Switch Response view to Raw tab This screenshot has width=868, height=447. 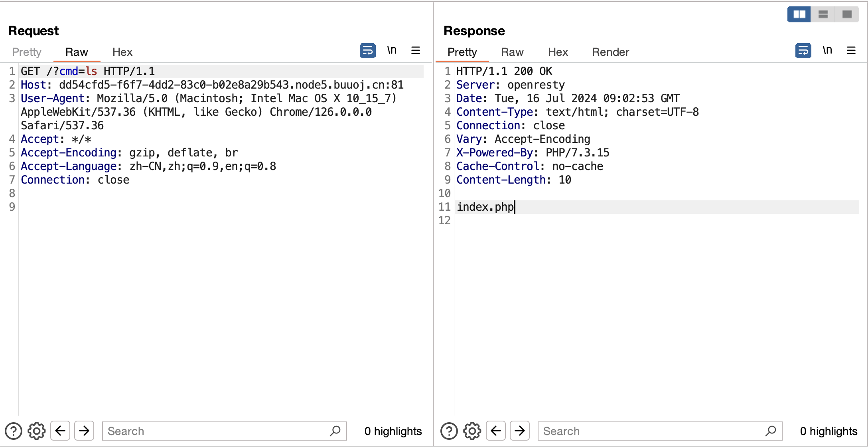512,52
